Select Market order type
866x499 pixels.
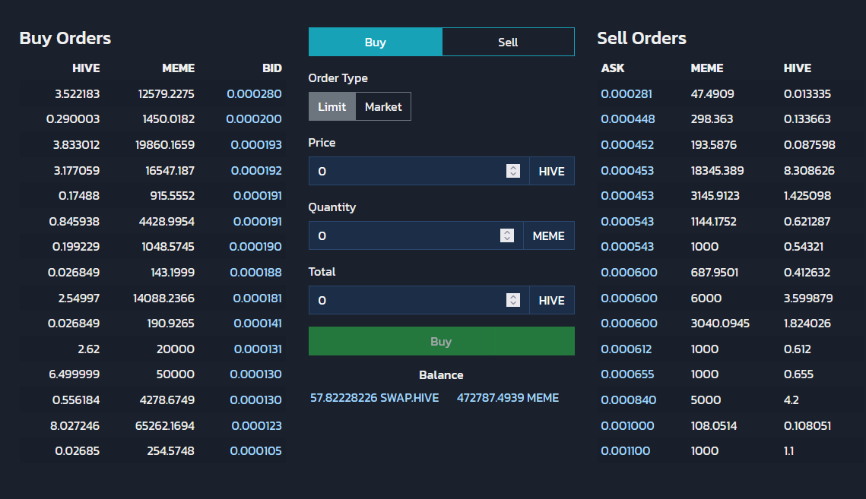(383, 107)
